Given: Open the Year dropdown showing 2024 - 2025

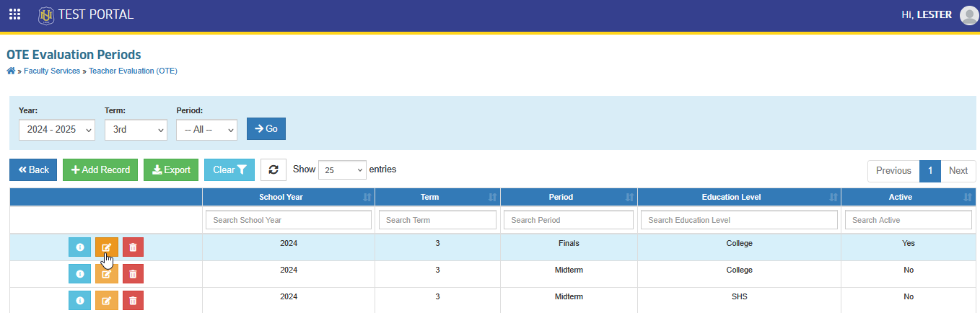Looking at the screenshot, I should click(57, 130).
